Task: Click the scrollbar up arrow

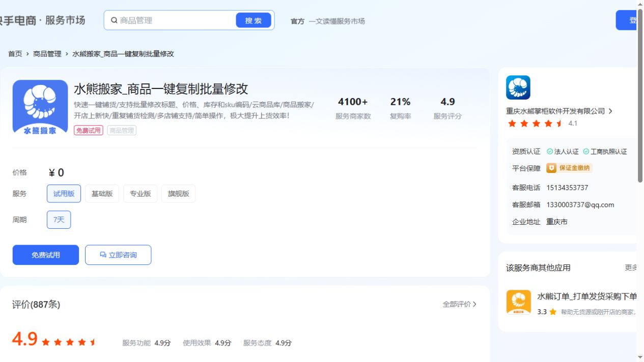Action: 640,4
